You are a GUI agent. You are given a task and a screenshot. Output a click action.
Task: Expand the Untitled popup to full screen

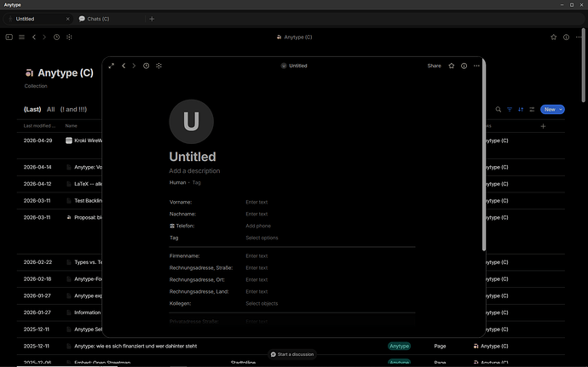(x=112, y=66)
